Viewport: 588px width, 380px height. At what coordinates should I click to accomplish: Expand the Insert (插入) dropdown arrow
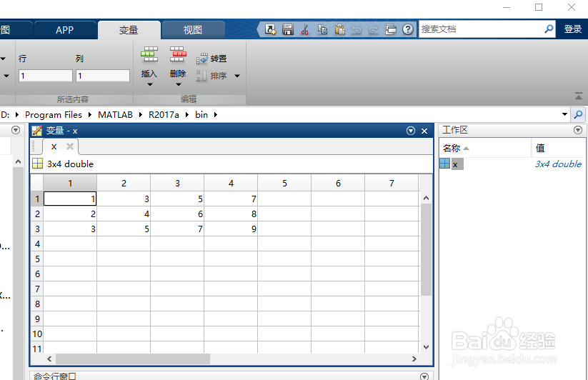149,85
